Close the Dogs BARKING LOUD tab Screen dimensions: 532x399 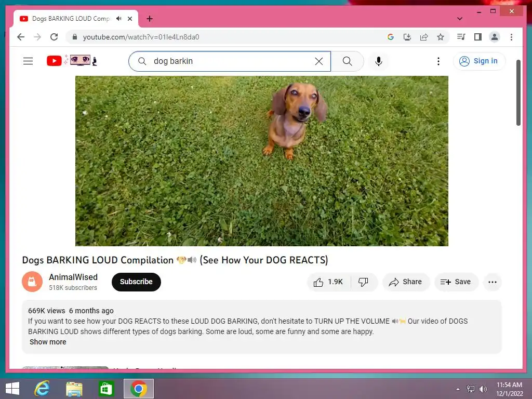[130, 19]
